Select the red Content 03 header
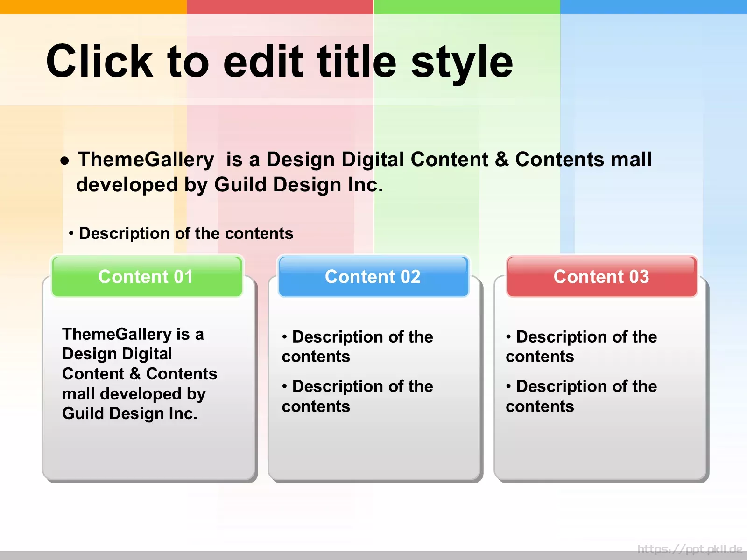Image resolution: width=747 pixels, height=560 pixels. pos(601,277)
